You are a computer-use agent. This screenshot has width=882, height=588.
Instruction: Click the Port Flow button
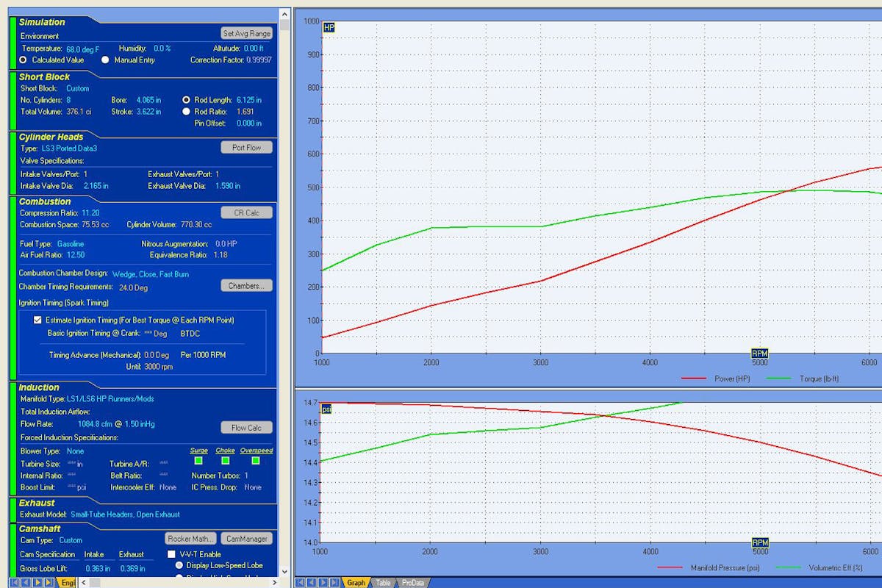(x=246, y=148)
